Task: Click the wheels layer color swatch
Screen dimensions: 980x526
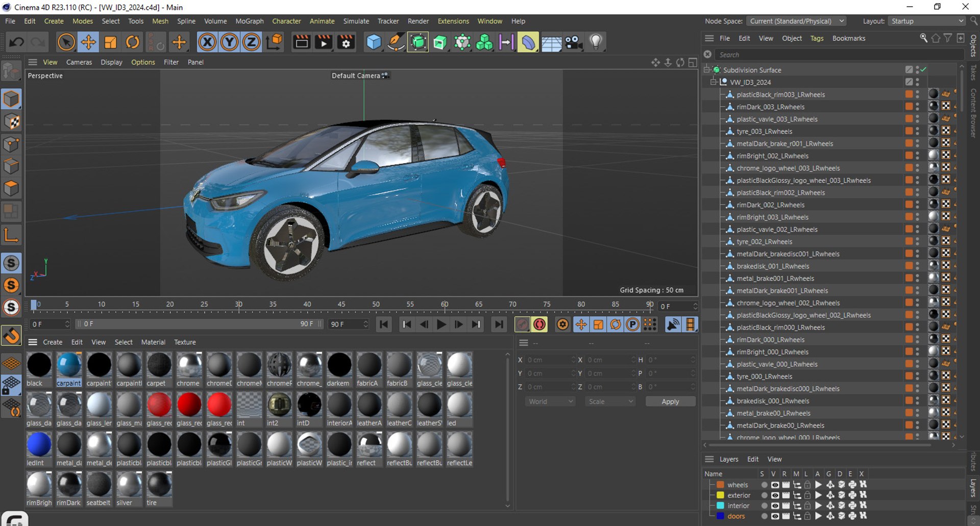Action: (x=720, y=485)
